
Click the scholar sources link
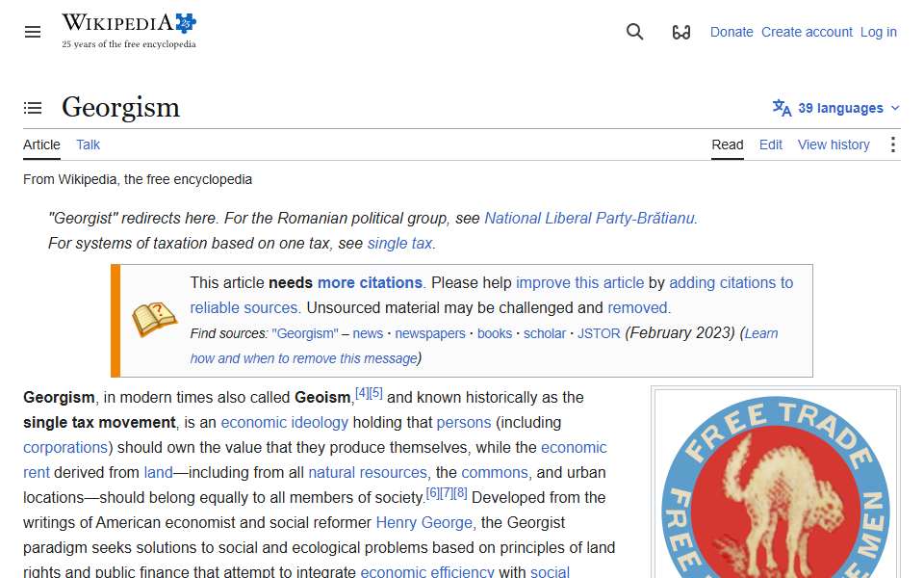(x=545, y=333)
